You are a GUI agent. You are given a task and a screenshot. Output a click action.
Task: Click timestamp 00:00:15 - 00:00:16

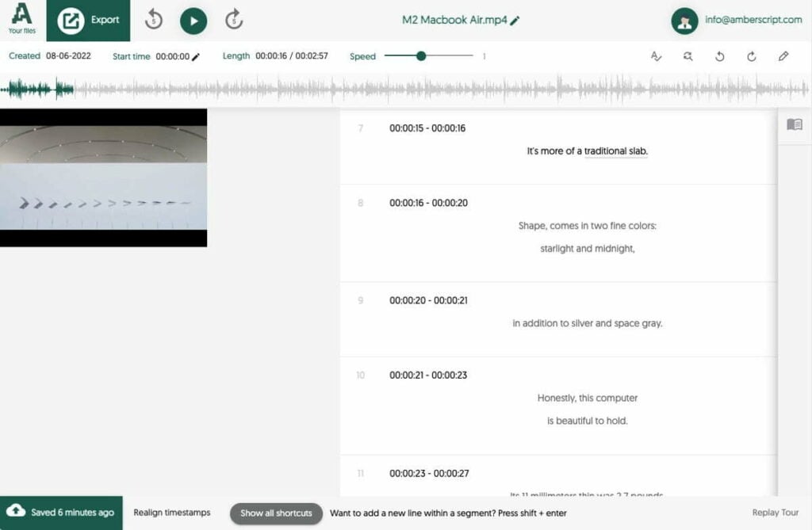pos(427,128)
